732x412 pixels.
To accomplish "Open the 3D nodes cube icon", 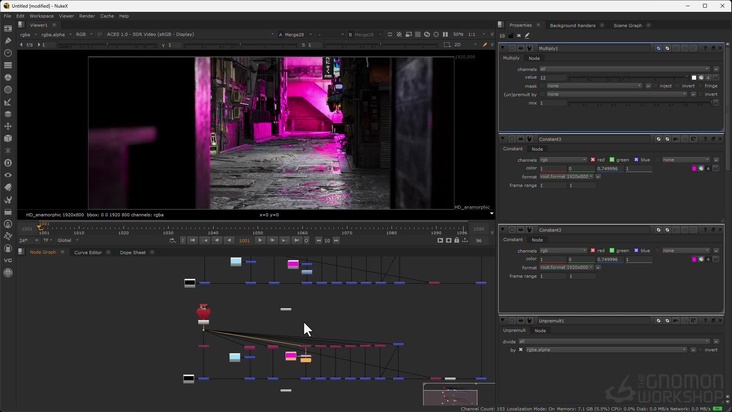I will tap(8, 138).
